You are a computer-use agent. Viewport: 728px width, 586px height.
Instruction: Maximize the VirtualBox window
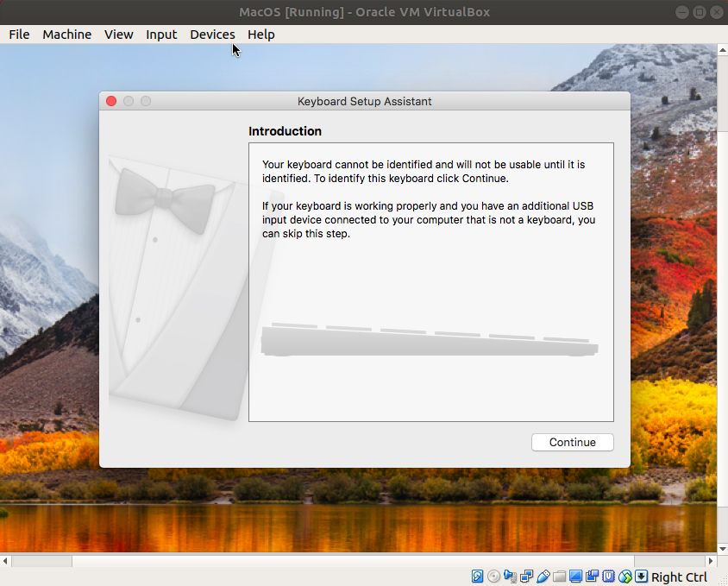click(700, 12)
